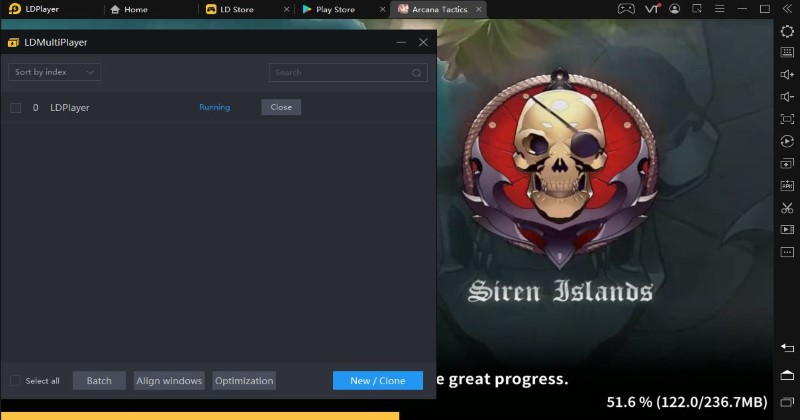Start video recorder from sidebar icon
Viewport: 800px width, 420px height.
[x=787, y=230]
